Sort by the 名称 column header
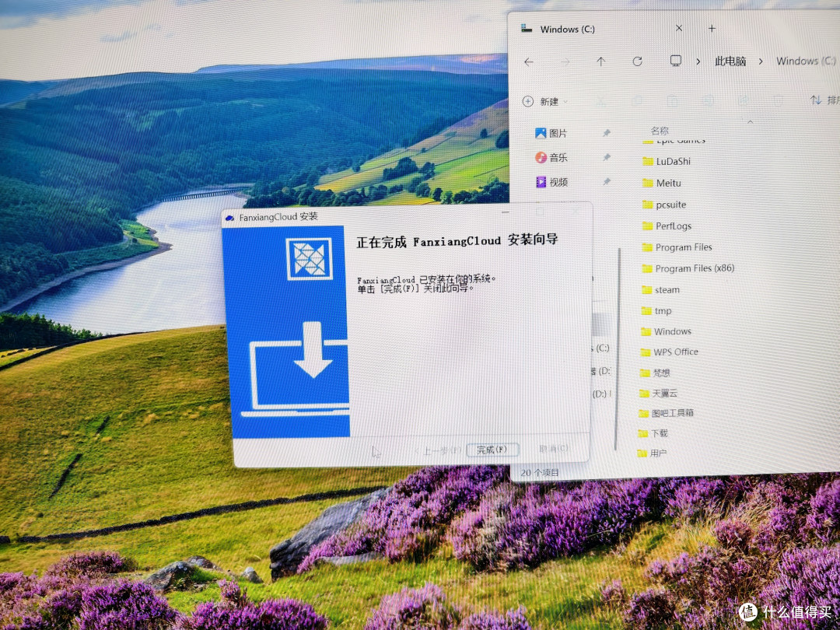The width and height of the screenshot is (840, 630). pos(660,131)
